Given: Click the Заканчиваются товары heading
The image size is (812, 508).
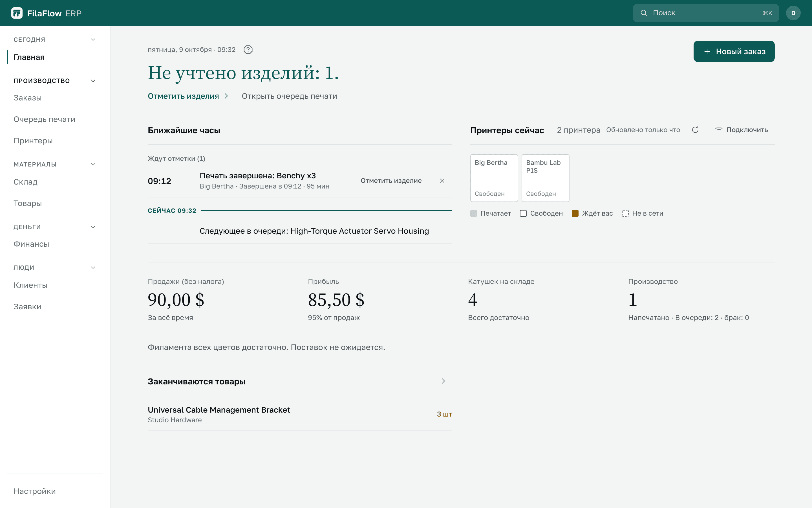Looking at the screenshot, I should [197, 382].
